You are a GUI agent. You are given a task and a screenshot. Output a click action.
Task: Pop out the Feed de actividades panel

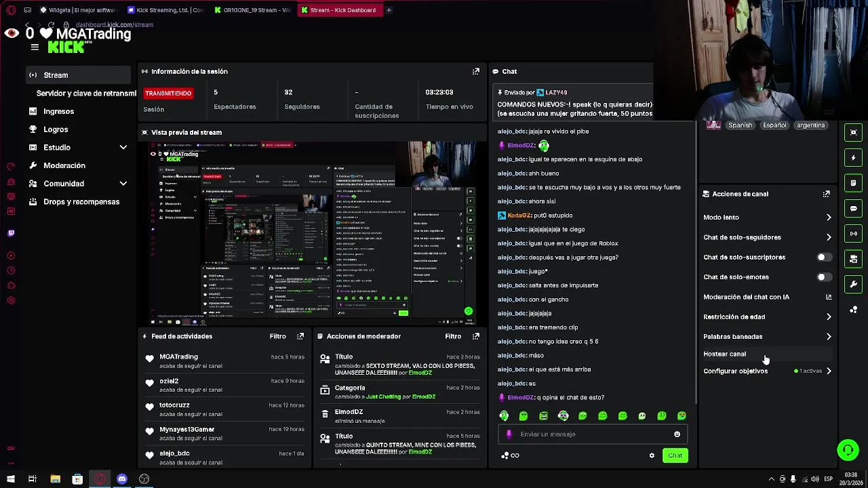pos(300,336)
